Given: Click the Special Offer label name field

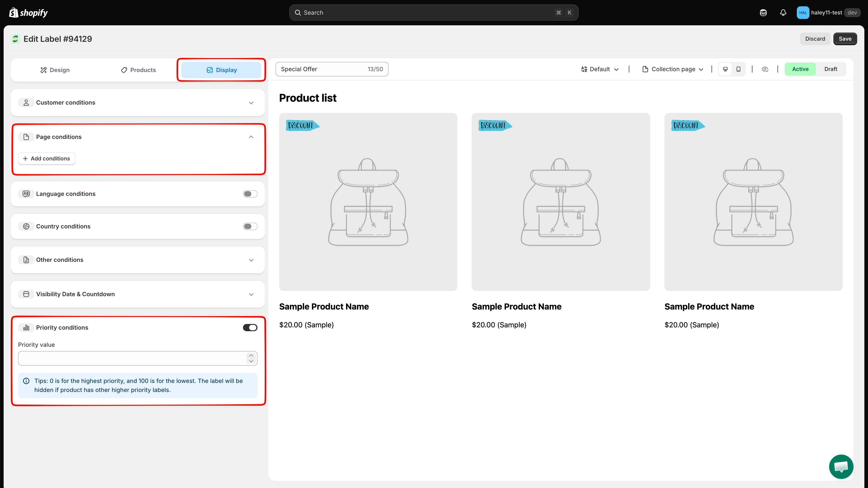Looking at the screenshot, I should 332,69.
